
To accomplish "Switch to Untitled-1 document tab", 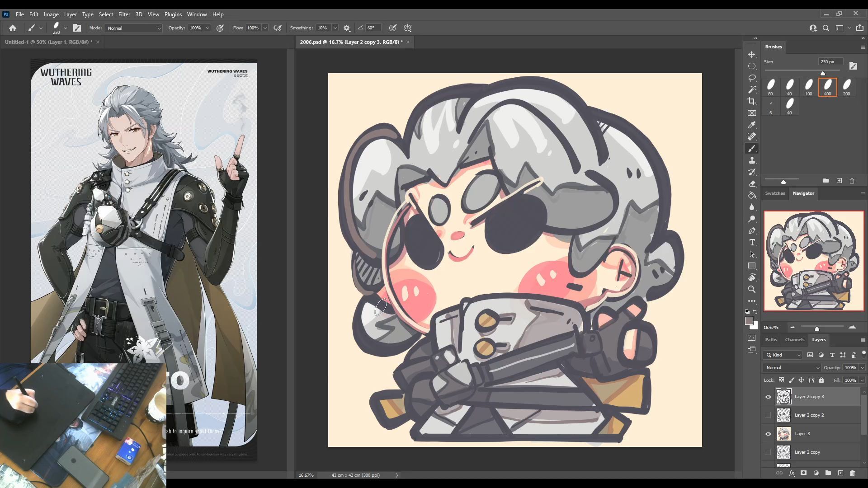I will (49, 42).
